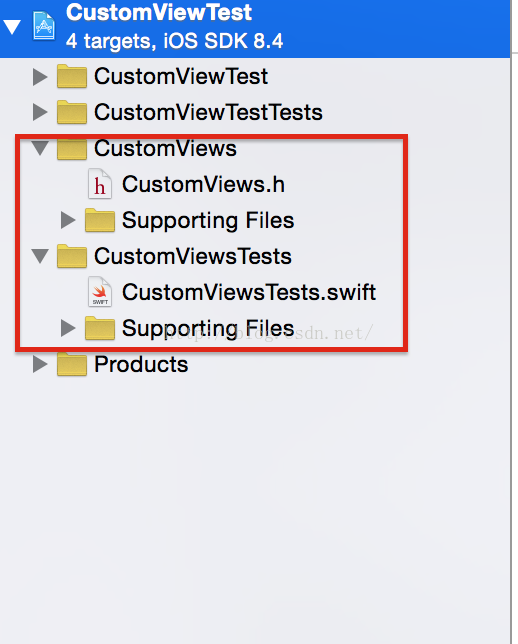Click the CustomViewsTests.swift file icon
Image resolution: width=518 pixels, height=644 pixels.
100,292
